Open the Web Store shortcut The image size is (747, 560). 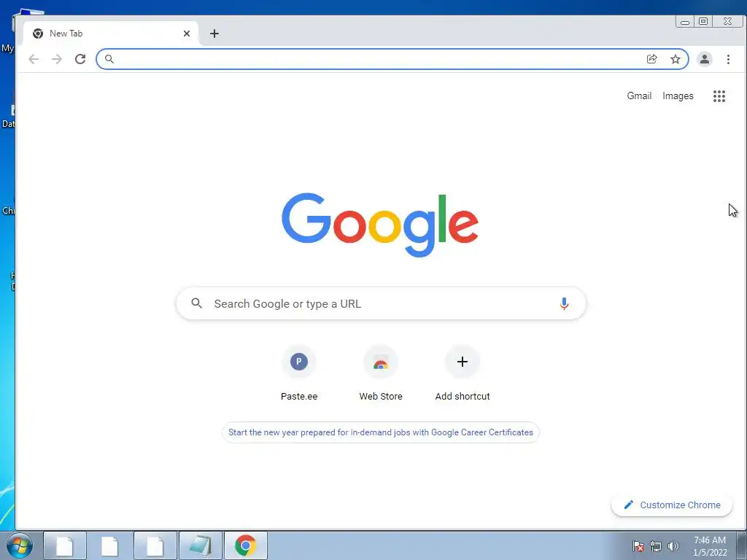coord(381,374)
